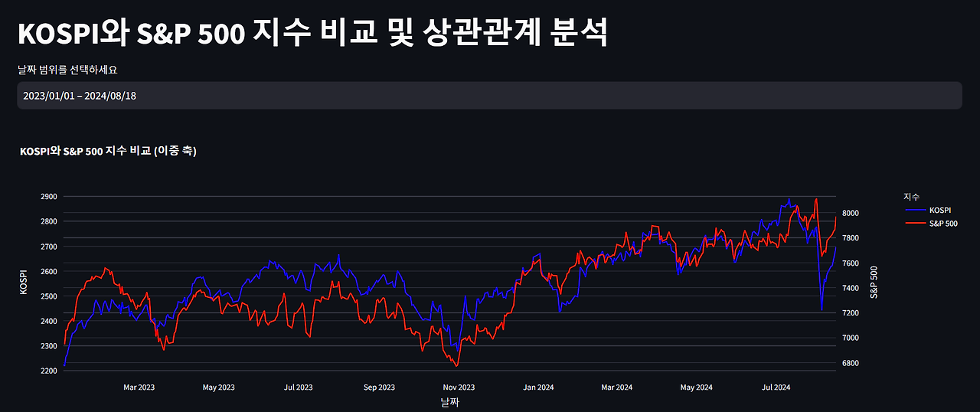Viewport: 980px width, 412px height.
Task: Click the 'Nov 2023' x-axis tick label
Action: 459,387
